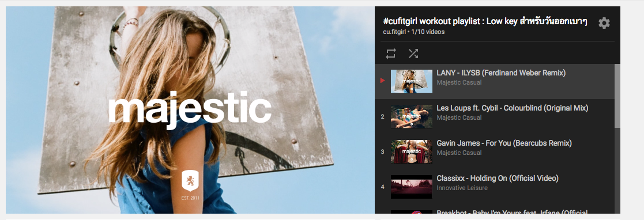Open Les Loups Colourblind thumbnail
The height and width of the screenshot is (220, 644).
(x=412, y=116)
